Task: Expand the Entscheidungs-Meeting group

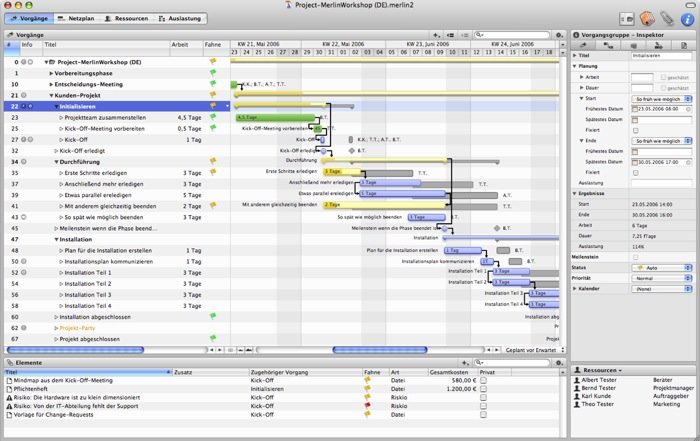Action: [51, 84]
